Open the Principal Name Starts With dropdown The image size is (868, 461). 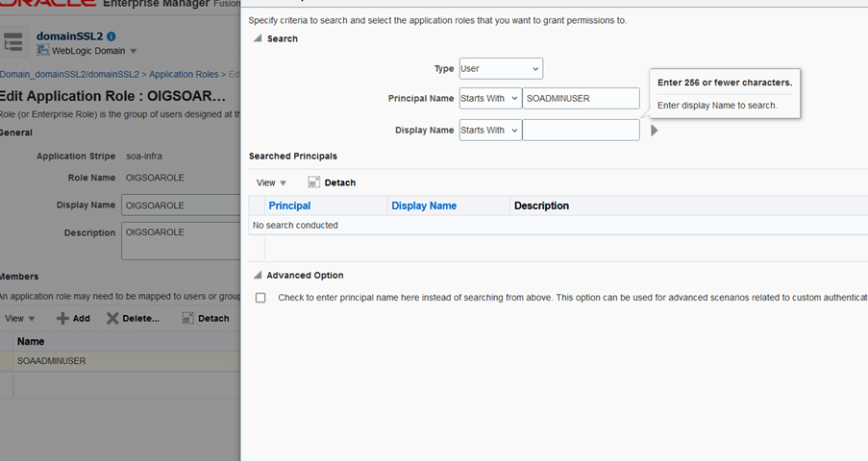[x=490, y=99]
